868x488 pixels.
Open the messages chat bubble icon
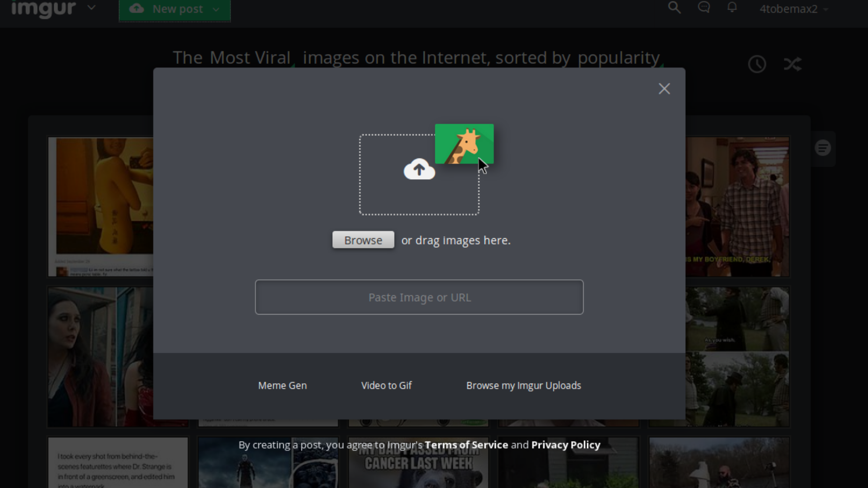point(704,8)
